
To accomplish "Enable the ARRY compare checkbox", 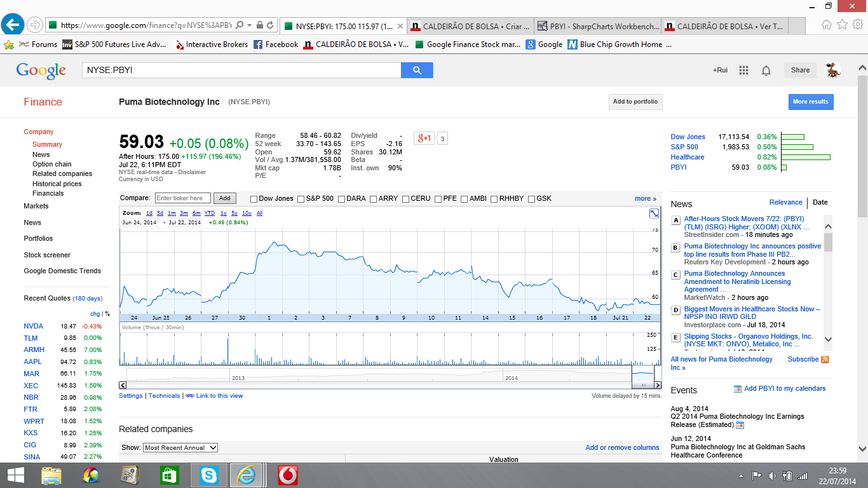I will tap(374, 199).
